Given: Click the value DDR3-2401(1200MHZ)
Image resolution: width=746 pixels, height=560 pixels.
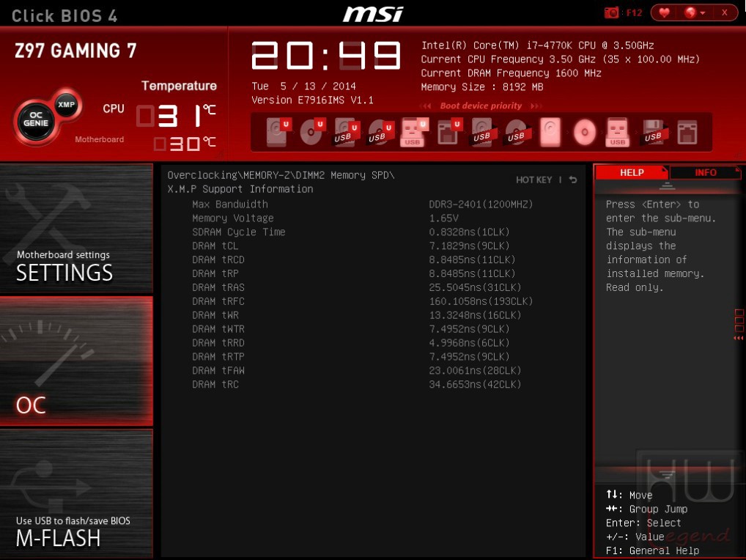Looking at the screenshot, I should pyautogui.click(x=481, y=204).
